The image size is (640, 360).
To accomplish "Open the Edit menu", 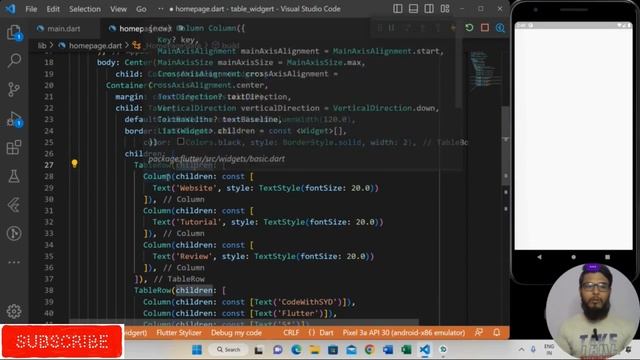I will [53, 9].
